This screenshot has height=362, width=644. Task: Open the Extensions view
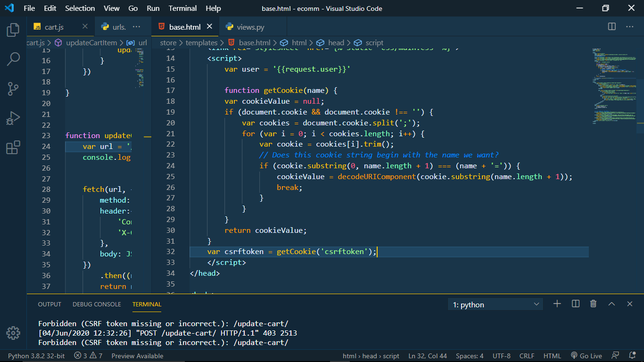click(13, 148)
